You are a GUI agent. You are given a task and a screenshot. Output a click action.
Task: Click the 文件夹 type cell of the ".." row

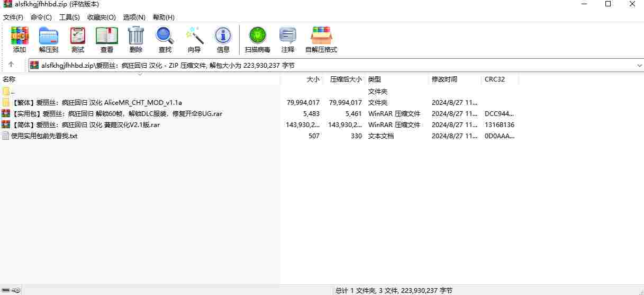[x=378, y=91]
